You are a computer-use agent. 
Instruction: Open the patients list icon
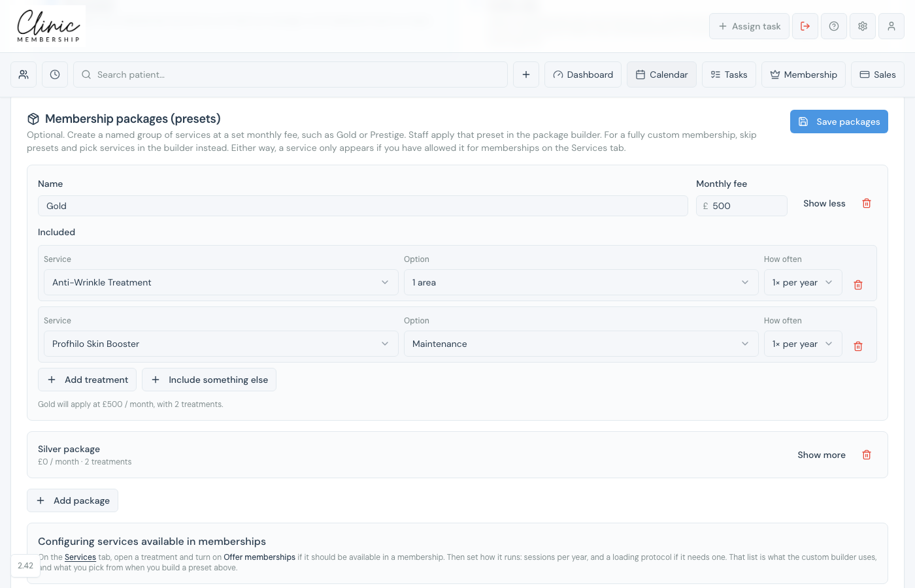tap(24, 74)
